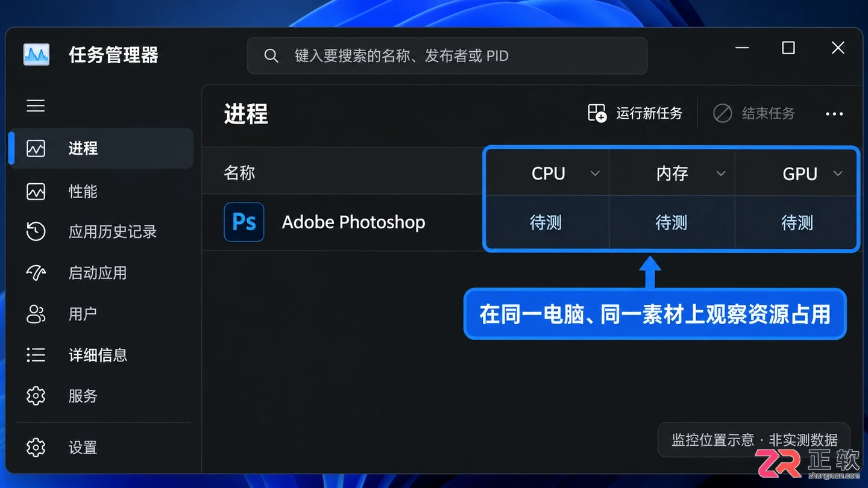Expand the GPU column dropdown chevron
868x488 pixels.
tap(838, 174)
